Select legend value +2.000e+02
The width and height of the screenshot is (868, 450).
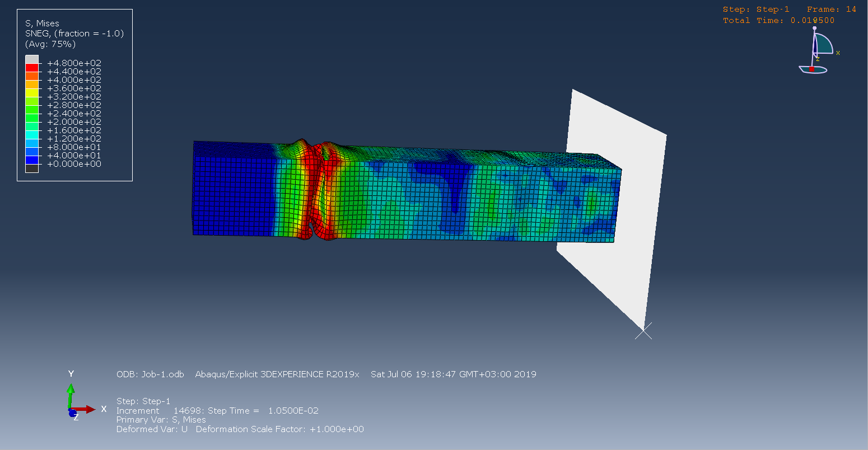(x=74, y=122)
